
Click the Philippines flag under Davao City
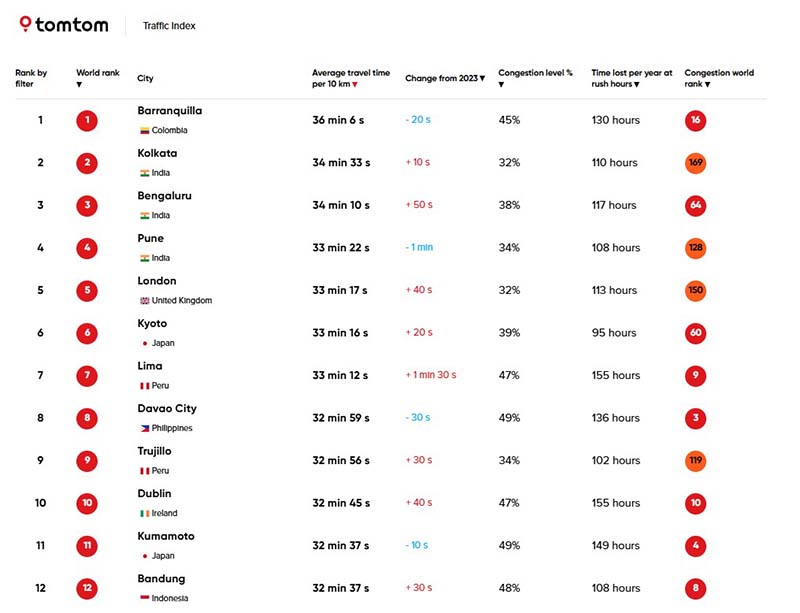(x=144, y=428)
